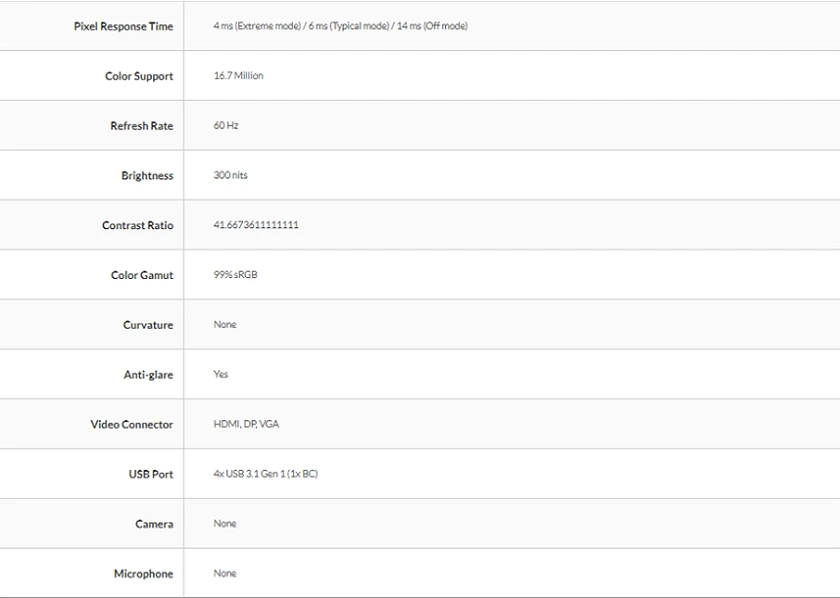
Task: Select the Color Support label
Action: [x=139, y=76]
